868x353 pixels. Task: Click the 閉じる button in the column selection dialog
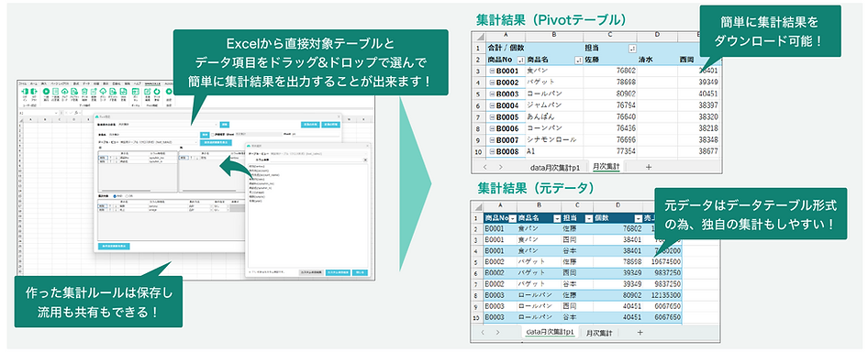coord(360,273)
